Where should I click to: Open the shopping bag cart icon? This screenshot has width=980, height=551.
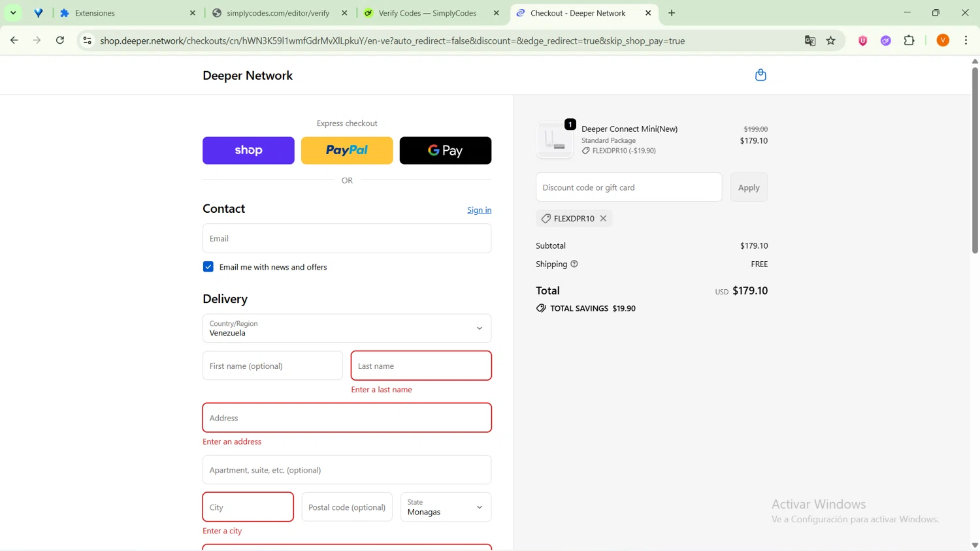760,75
